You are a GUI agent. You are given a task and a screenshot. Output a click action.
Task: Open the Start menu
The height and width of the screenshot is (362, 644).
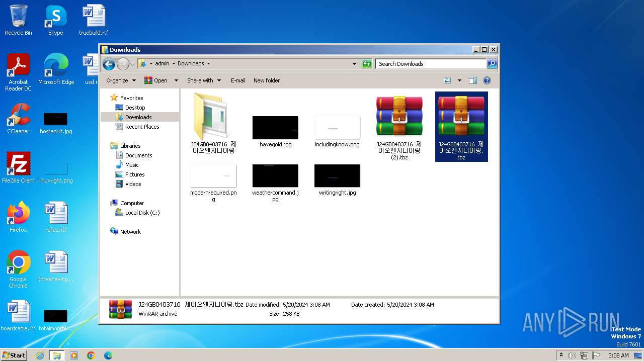pyautogui.click(x=14, y=355)
